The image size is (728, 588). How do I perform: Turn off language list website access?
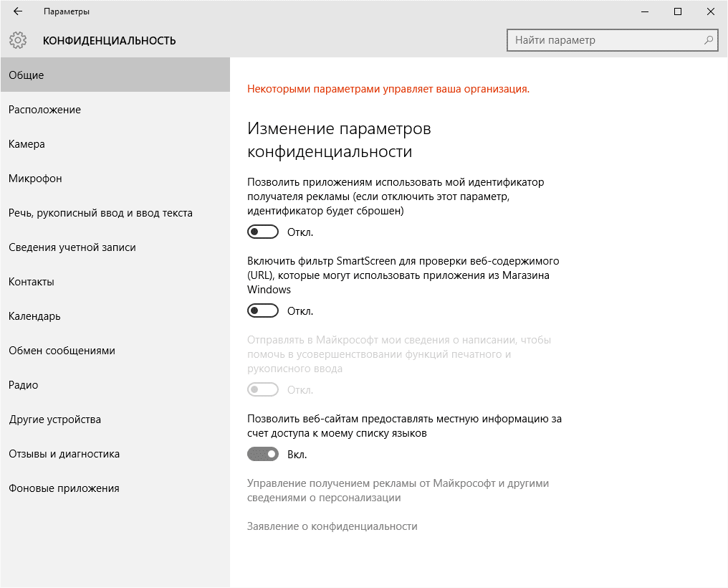[x=263, y=454]
